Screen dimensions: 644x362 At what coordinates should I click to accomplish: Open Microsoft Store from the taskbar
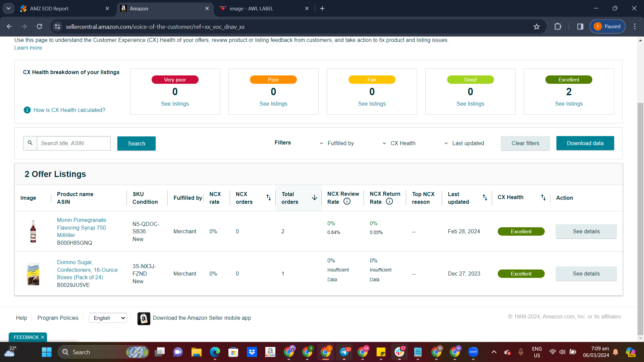point(233,352)
